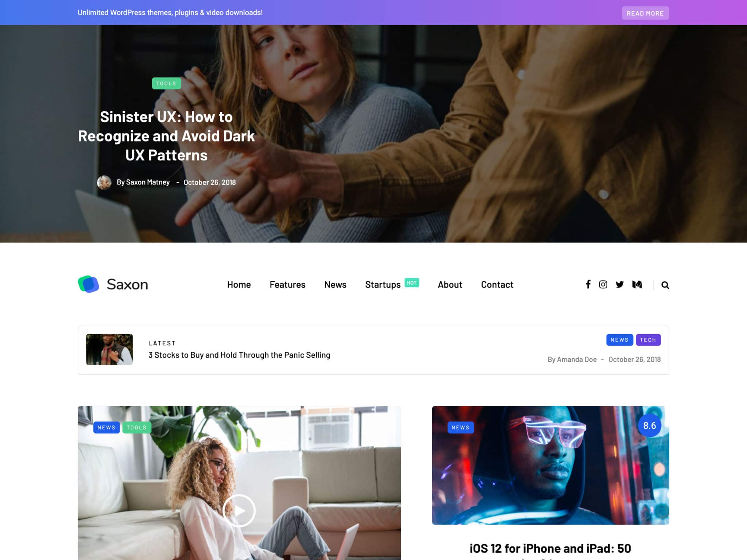Click green TOOLS tag on hero
The width and height of the screenshot is (747, 560).
(166, 83)
